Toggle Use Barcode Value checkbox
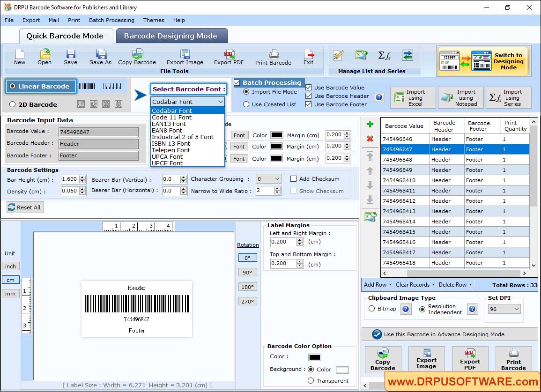Viewport: 541px width, 392px height. [309, 87]
